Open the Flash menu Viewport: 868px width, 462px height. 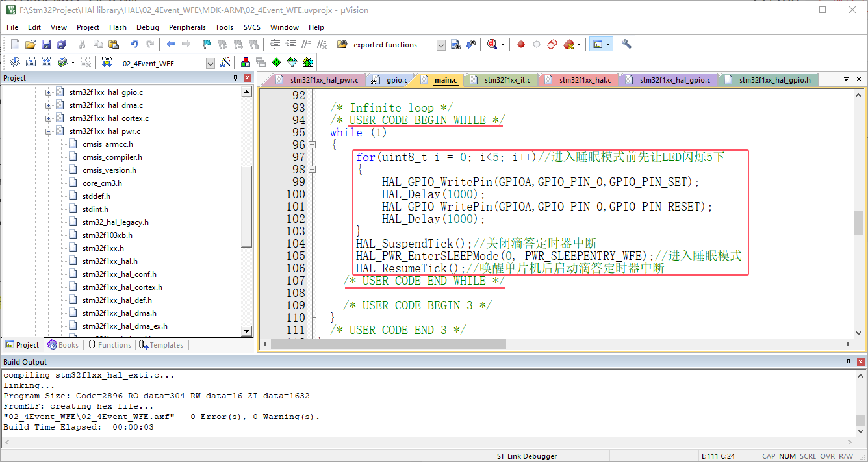118,27
